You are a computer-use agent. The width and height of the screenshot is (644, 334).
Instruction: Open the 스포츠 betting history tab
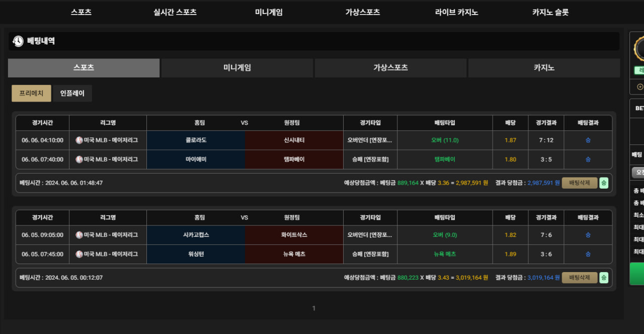(84, 68)
